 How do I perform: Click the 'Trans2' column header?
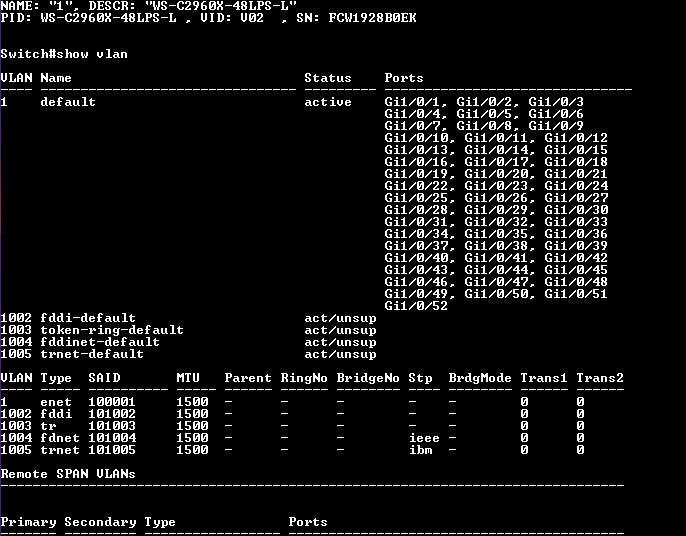600,378
